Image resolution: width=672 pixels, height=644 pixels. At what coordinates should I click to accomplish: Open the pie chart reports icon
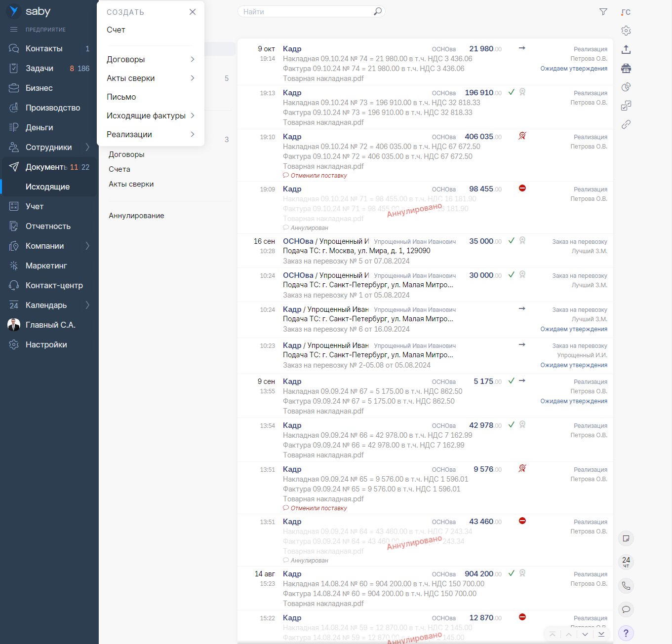tap(626, 87)
